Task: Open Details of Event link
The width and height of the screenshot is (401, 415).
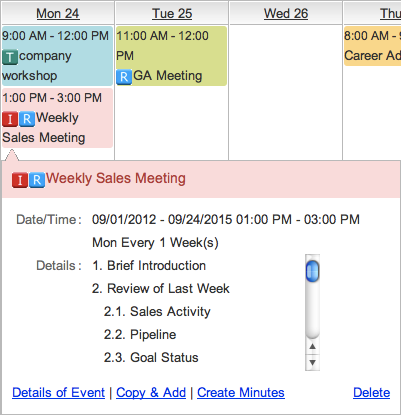Action: tap(58, 393)
